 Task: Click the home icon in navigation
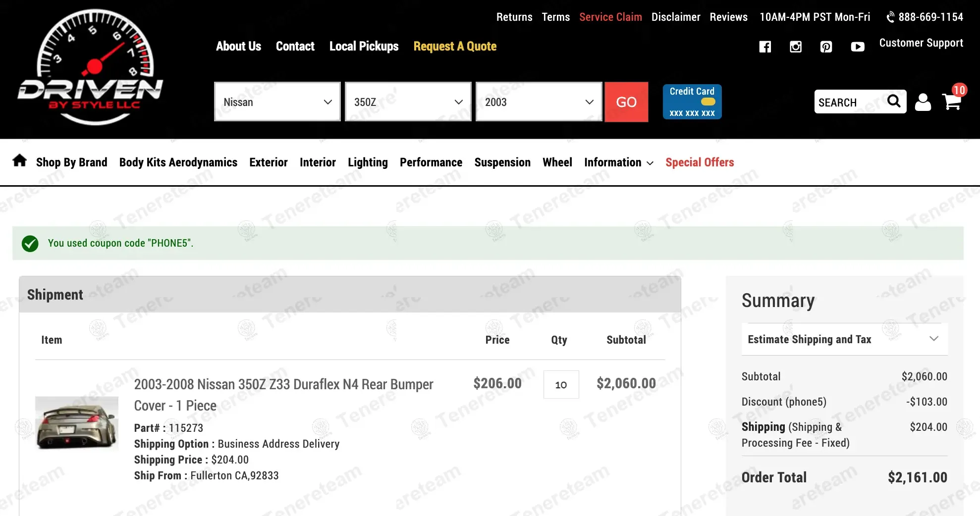point(19,160)
